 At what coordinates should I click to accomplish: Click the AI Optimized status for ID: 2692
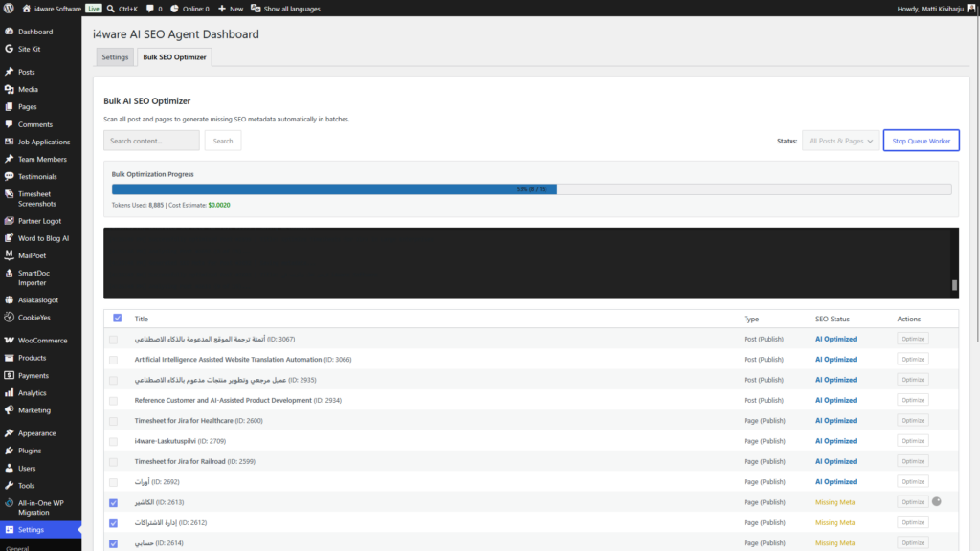pyautogui.click(x=835, y=482)
